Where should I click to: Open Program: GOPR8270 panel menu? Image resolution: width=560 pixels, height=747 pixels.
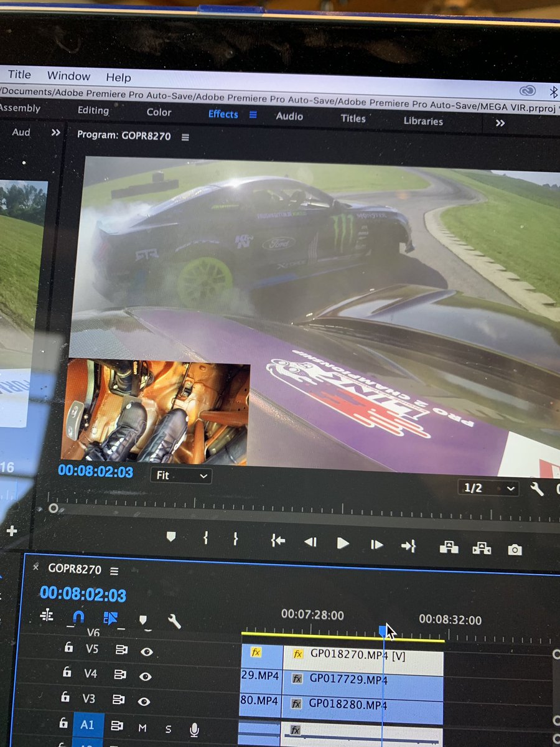pos(185,137)
